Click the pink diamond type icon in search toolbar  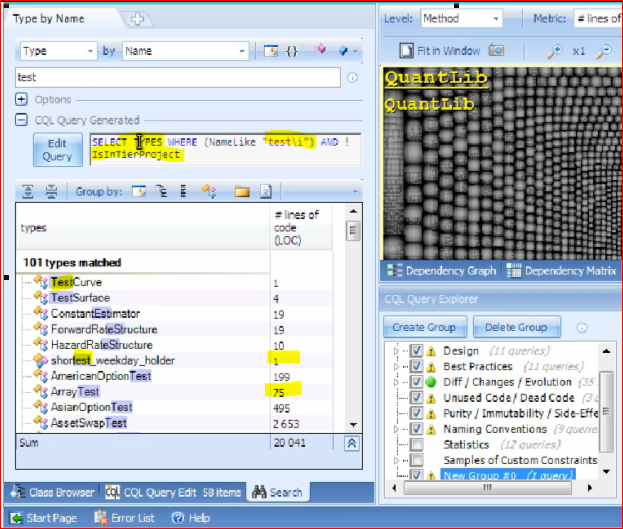(319, 50)
